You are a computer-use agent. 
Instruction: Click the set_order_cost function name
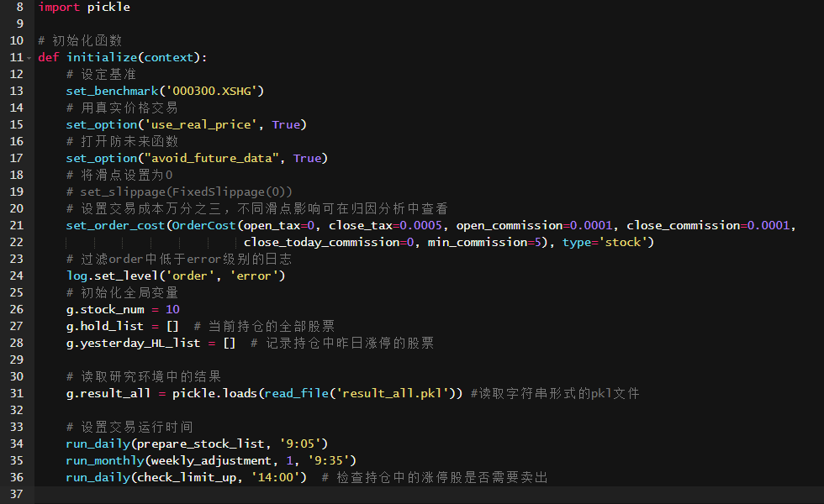115,225
